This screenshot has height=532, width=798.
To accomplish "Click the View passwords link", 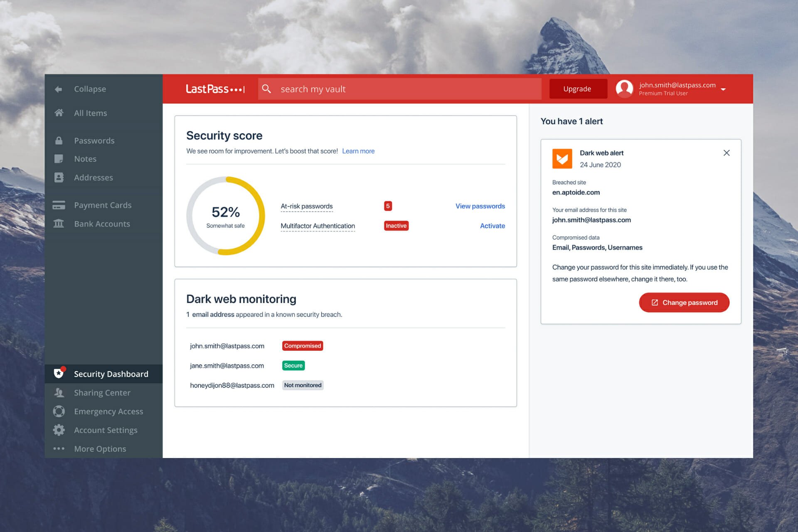I will coord(480,206).
